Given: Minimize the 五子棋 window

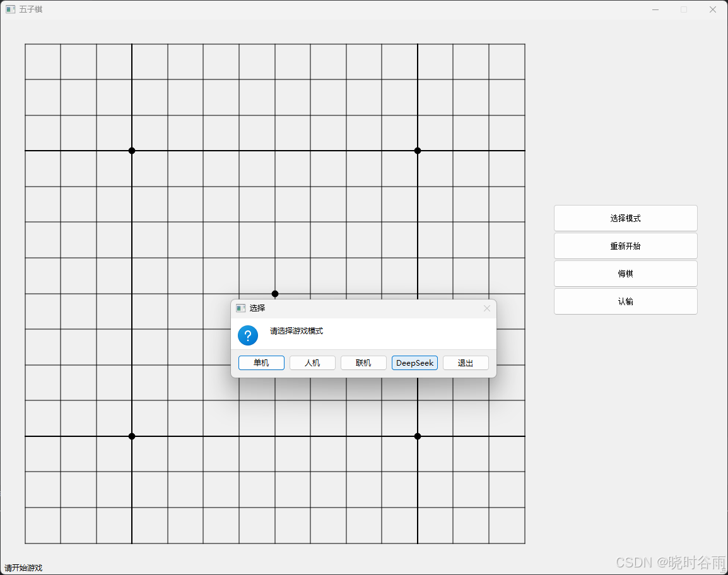Looking at the screenshot, I should point(655,9).
